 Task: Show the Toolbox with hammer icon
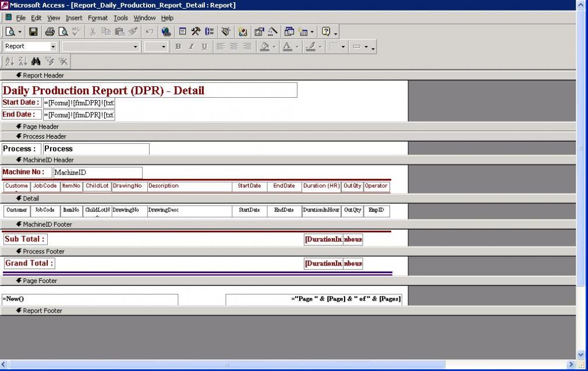click(196, 32)
